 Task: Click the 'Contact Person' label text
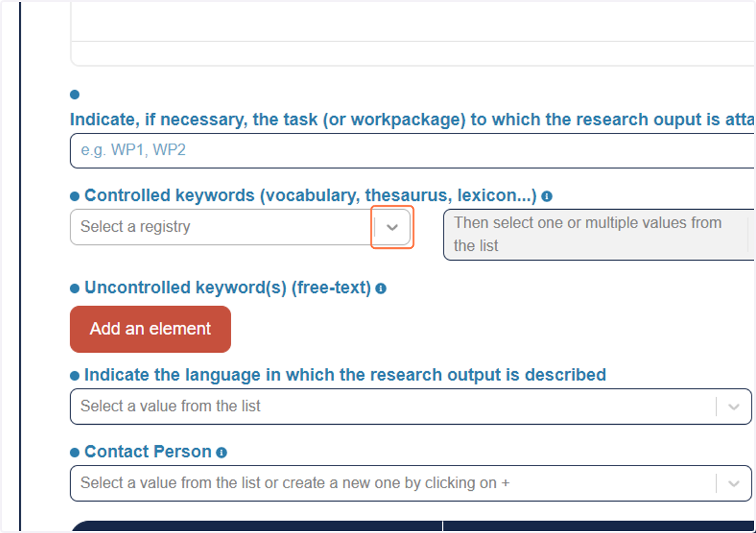point(148,452)
